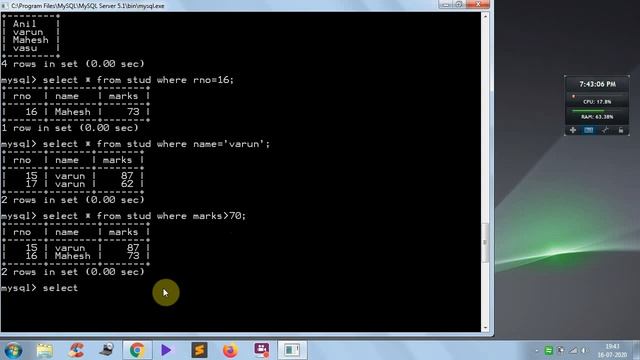Show hidden system tray icons arrow

pos(536,351)
